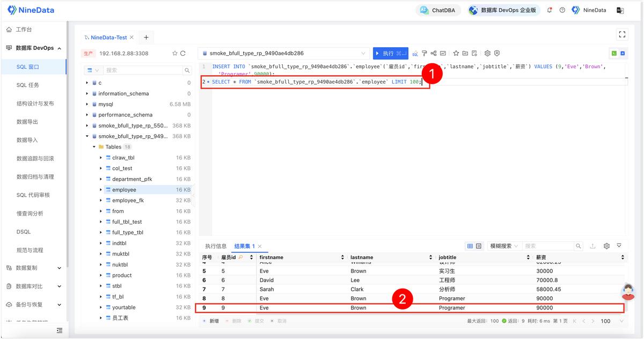Switch to the 执行信息 tab
The height and width of the screenshot is (339, 644).
coord(216,246)
